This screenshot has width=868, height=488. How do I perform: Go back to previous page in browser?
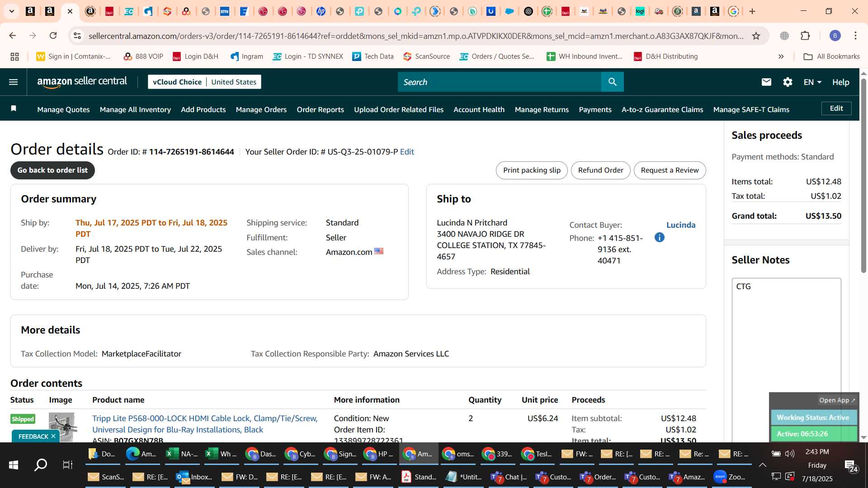[13, 36]
